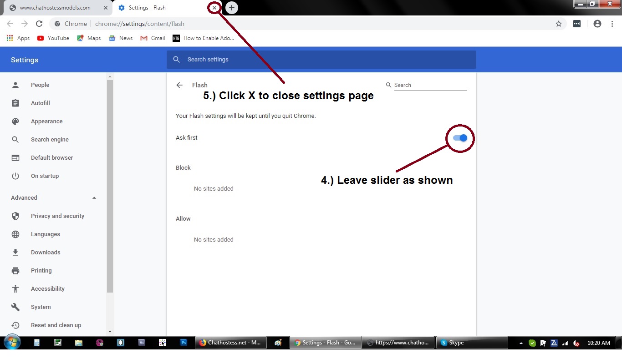Click the volume icon in system tray
The image size is (622, 364).
tap(576, 343)
